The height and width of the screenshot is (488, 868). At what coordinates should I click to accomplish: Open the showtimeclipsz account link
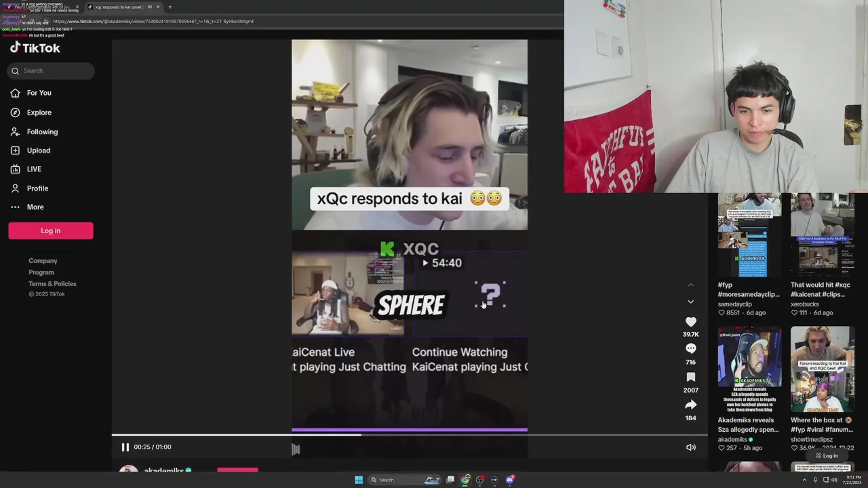[x=812, y=439]
